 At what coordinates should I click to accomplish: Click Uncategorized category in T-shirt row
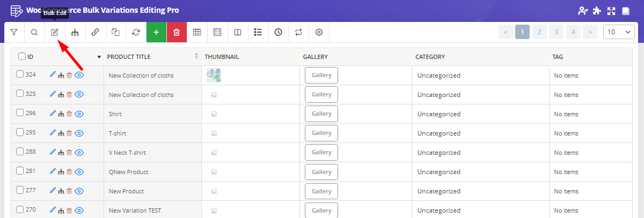(x=439, y=133)
